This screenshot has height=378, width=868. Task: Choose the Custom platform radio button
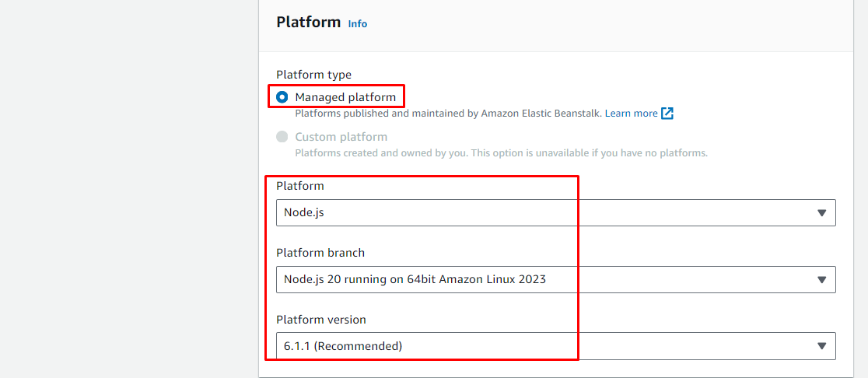point(282,137)
